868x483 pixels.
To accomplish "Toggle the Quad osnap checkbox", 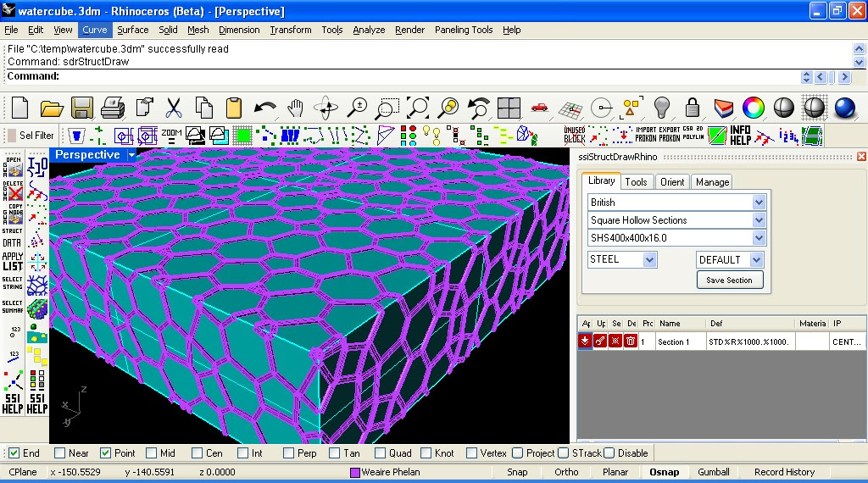I will coord(381,453).
